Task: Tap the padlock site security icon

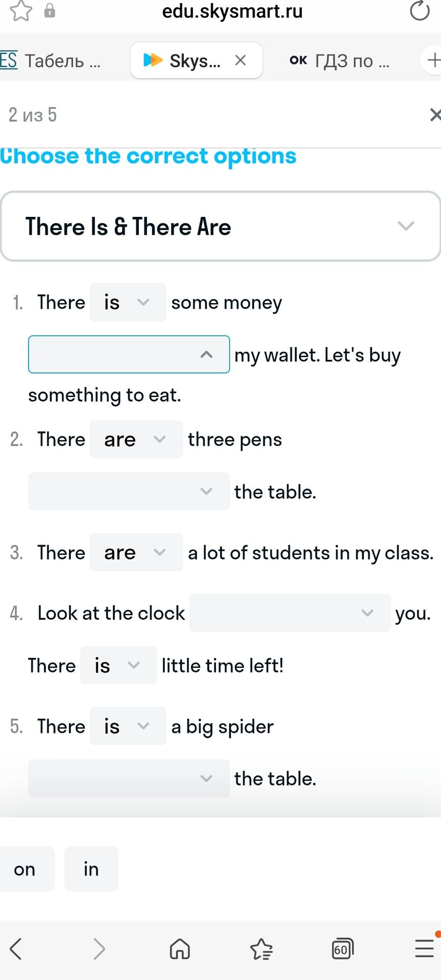Action: (50, 10)
